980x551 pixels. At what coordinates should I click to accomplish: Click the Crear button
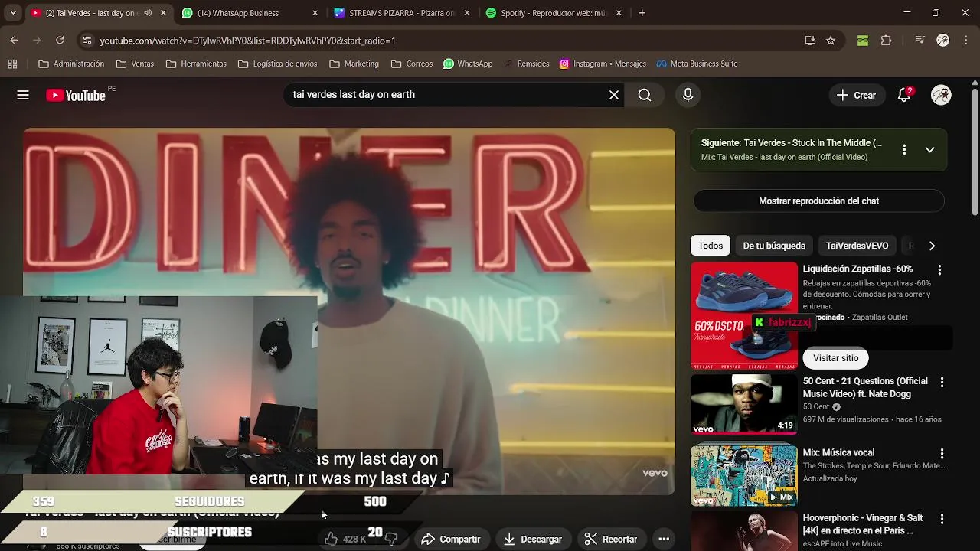(856, 95)
